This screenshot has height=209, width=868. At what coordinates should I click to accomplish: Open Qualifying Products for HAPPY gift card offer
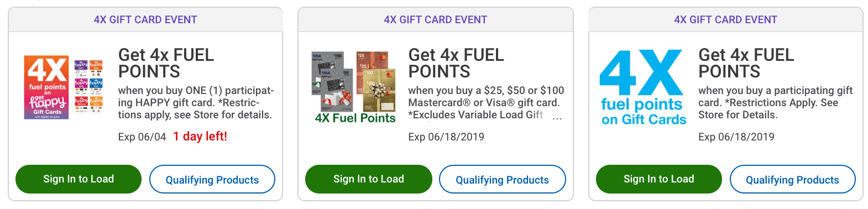point(212,179)
